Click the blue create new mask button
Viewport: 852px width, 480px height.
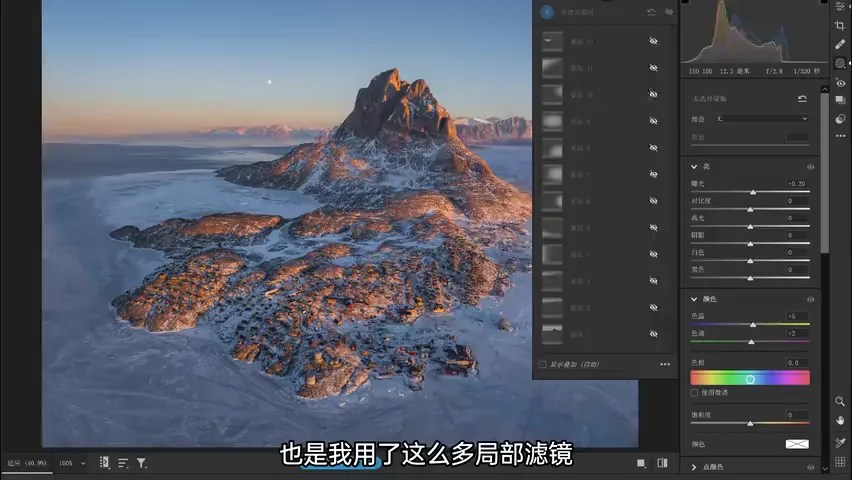[x=547, y=12]
